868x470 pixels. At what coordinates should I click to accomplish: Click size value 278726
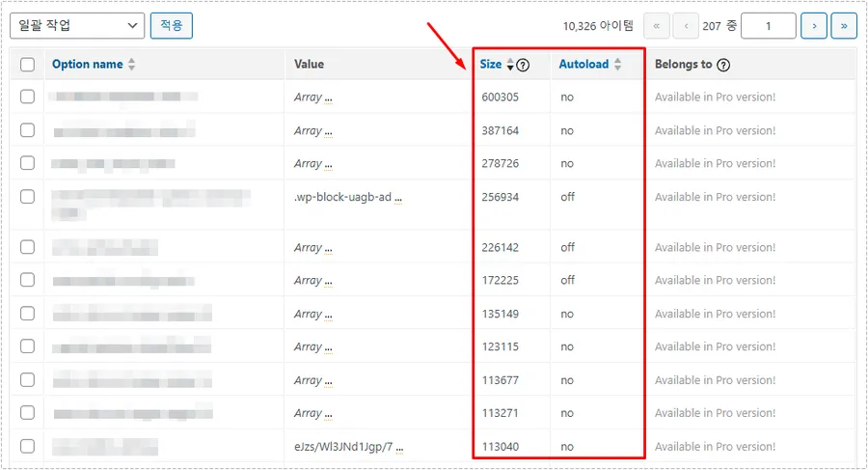pyautogui.click(x=500, y=163)
